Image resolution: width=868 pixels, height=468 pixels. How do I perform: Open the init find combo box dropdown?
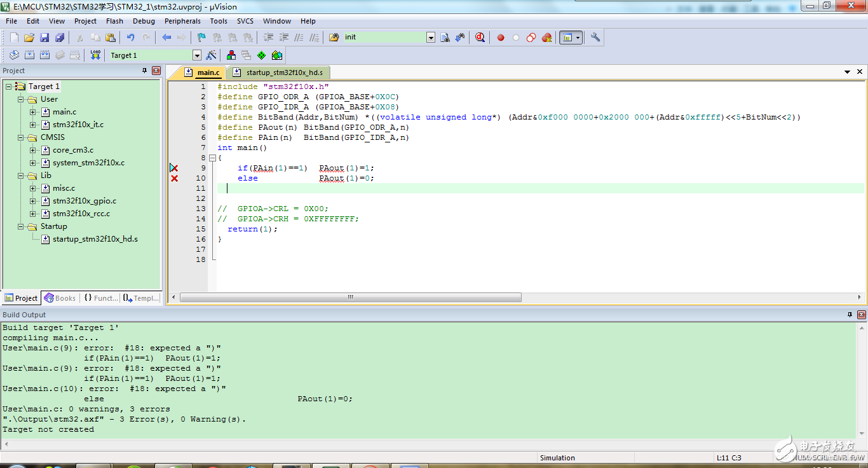click(431, 38)
